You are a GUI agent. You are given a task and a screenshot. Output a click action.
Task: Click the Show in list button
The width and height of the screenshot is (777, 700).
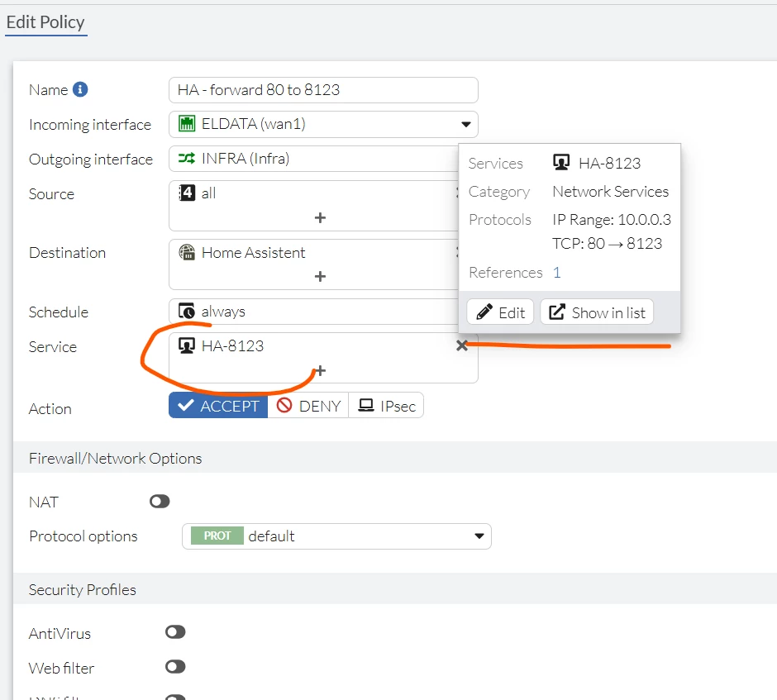(x=597, y=312)
